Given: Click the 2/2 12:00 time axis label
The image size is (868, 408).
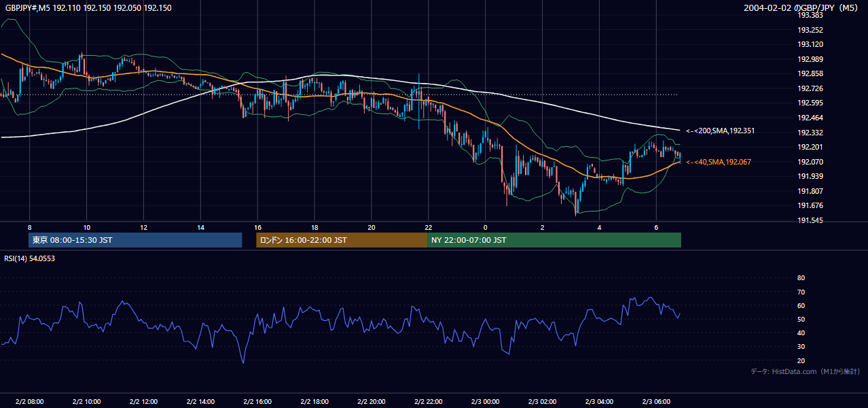Looking at the screenshot, I should click(143, 401).
